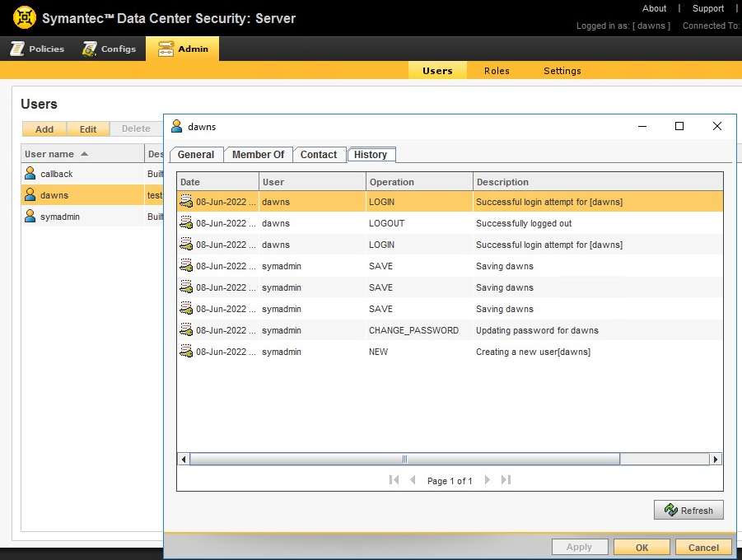Viewport: 742px width, 560px height.
Task: Select the symadmin user name
Action: tap(60, 217)
